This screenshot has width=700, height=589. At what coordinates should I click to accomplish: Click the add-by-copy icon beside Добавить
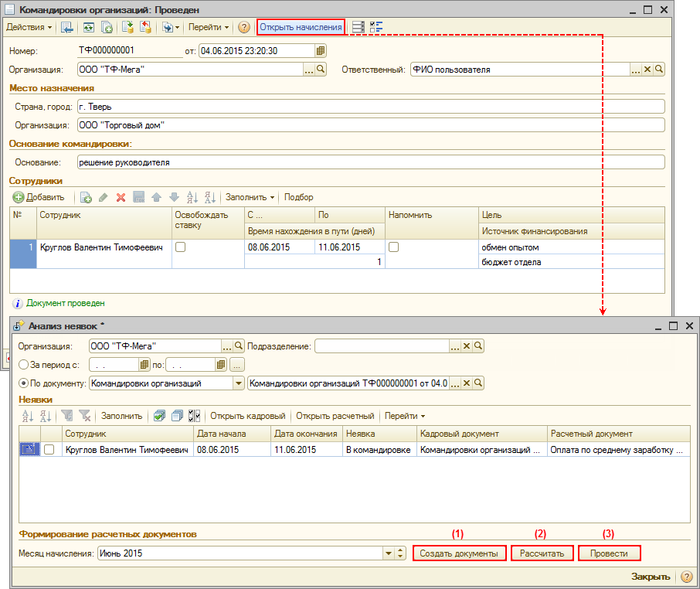point(86,197)
